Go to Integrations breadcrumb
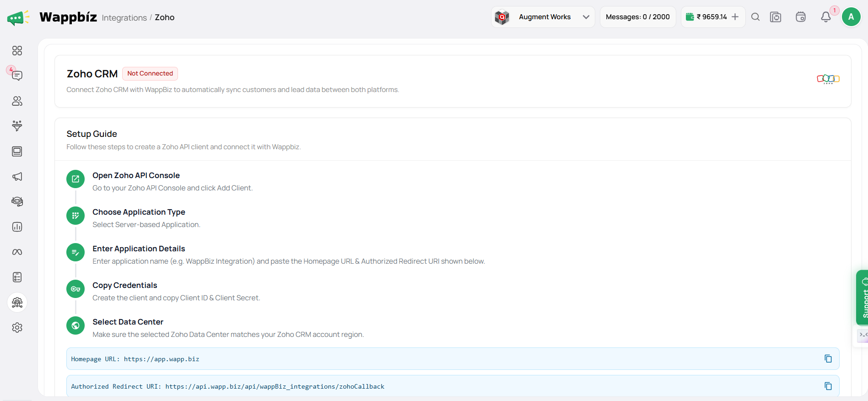This screenshot has height=401, width=868. pyautogui.click(x=124, y=18)
